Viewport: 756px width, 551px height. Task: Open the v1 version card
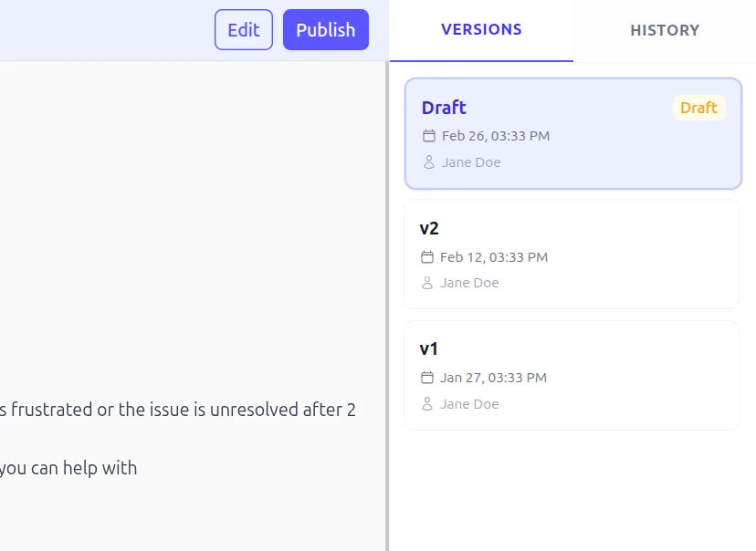click(x=572, y=375)
